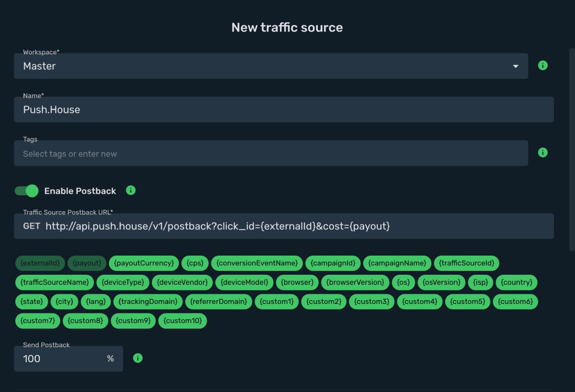The width and height of the screenshot is (575, 392).
Task: Insert the {referrerDomain} token
Action: pyautogui.click(x=218, y=302)
